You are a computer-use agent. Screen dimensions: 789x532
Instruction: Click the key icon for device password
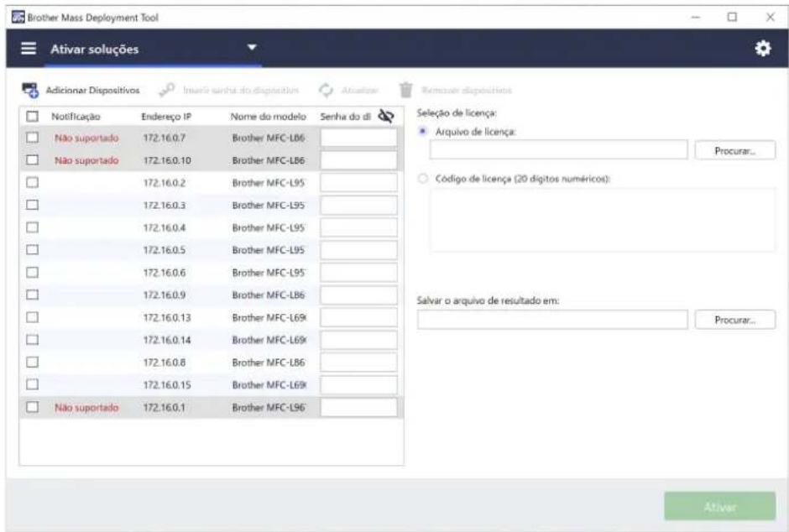tap(166, 90)
